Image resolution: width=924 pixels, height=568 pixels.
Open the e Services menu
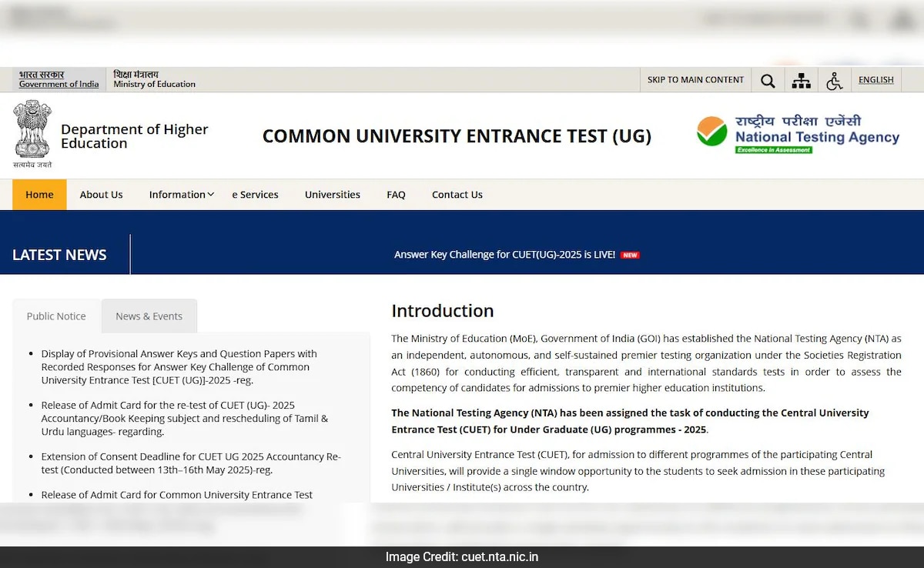pyautogui.click(x=256, y=195)
